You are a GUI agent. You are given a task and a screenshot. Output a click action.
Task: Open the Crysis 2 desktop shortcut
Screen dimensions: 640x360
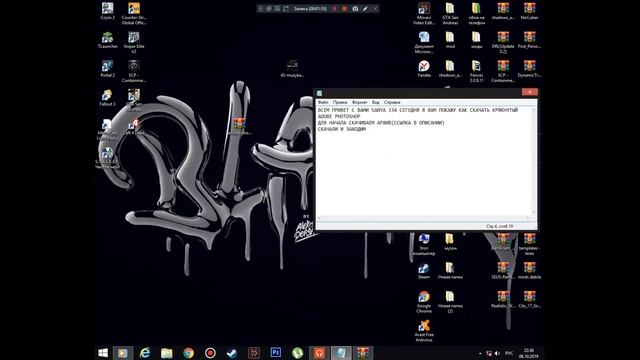pyautogui.click(x=107, y=11)
